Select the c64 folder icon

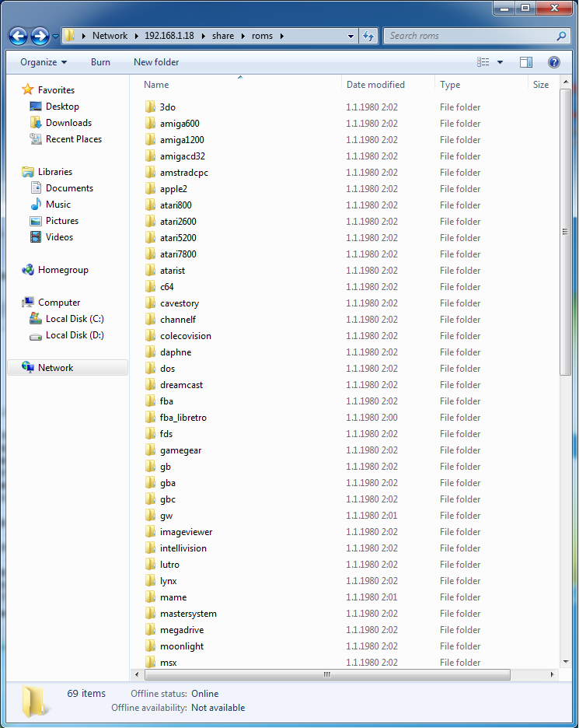pos(150,286)
